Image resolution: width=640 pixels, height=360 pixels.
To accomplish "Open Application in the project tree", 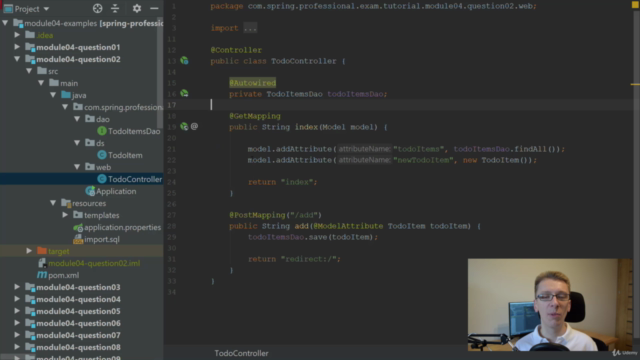I will point(116,191).
